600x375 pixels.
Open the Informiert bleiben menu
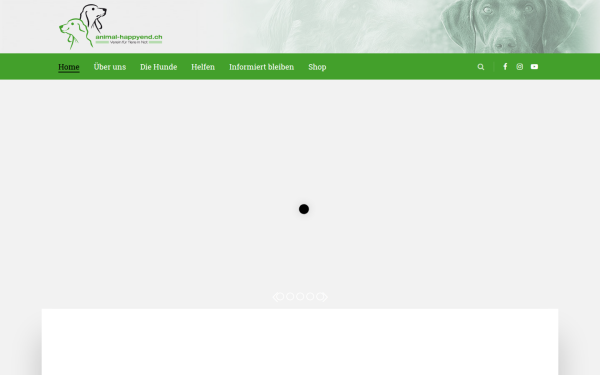coord(261,67)
